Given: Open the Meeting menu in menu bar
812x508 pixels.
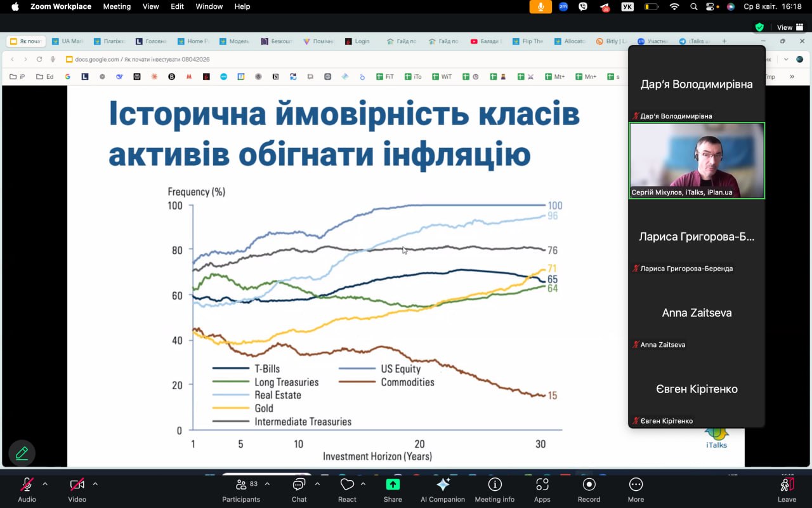Looking at the screenshot, I should pyautogui.click(x=117, y=6).
